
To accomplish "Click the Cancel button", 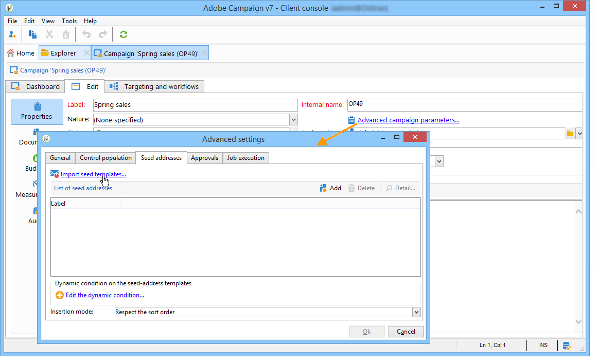I will tap(406, 332).
